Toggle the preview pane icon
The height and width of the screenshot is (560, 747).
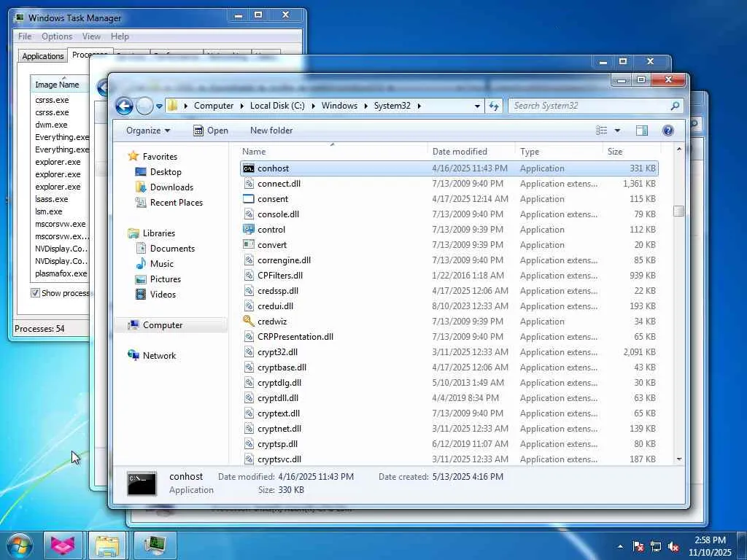[x=642, y=131]
